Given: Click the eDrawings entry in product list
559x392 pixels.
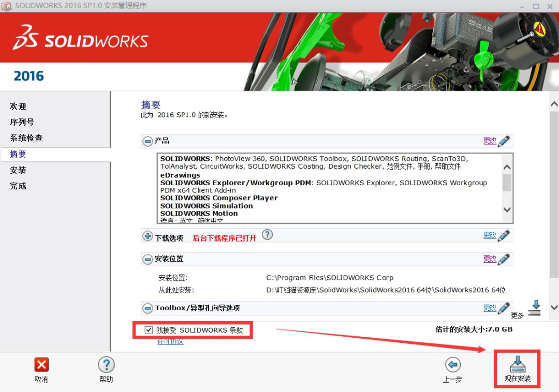Looking at the screenshot, I should (180, 175).
